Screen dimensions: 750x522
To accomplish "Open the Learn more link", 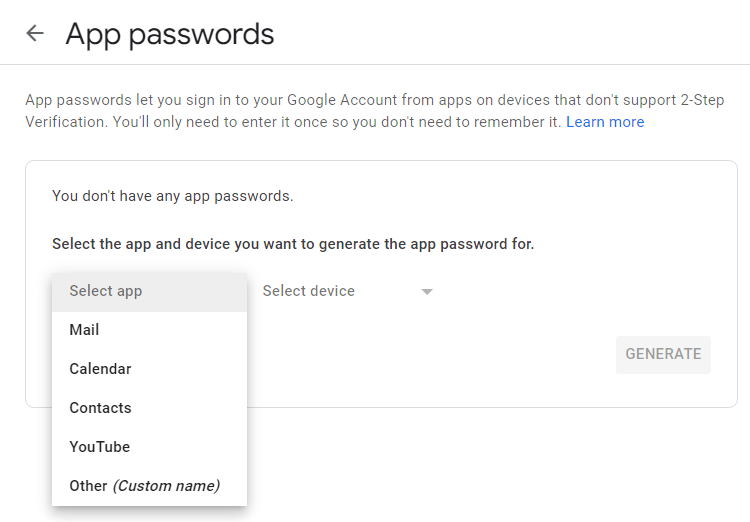I will [605, 122].
